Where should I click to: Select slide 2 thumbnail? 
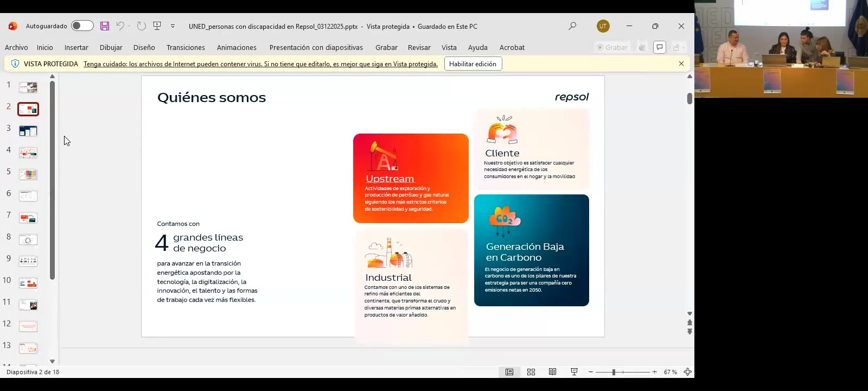pos(28,109)
